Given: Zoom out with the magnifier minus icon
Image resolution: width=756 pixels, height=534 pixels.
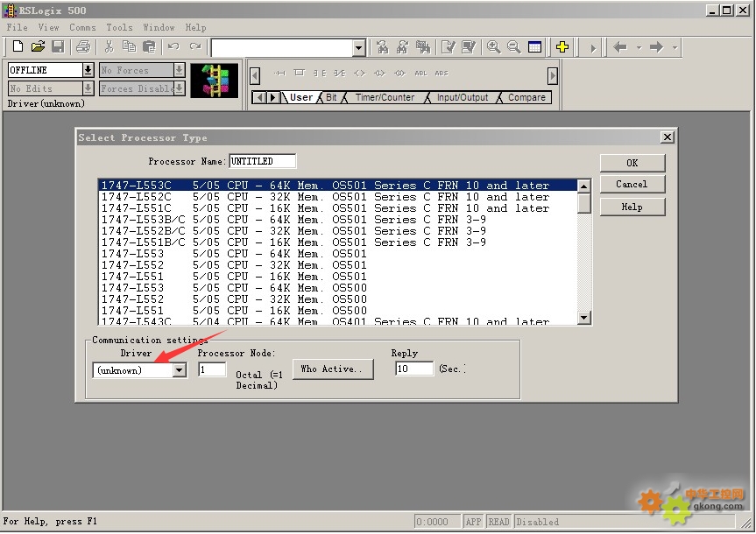Looking at the screenshot, I should [x=513, y=46].
